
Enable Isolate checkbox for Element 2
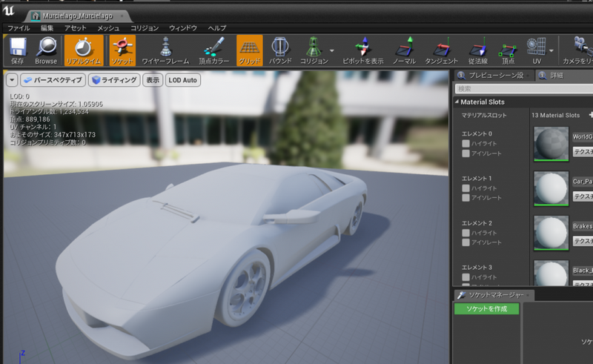(x=466, y=242)
